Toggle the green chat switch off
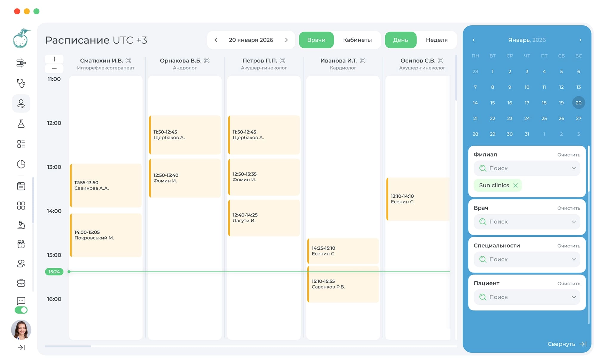 (x=21, y=310)
